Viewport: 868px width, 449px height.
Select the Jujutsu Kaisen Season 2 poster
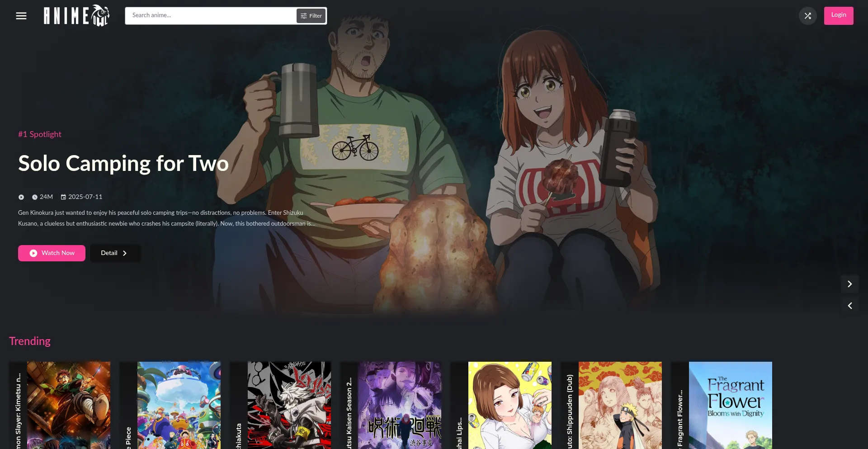point(399,405)
